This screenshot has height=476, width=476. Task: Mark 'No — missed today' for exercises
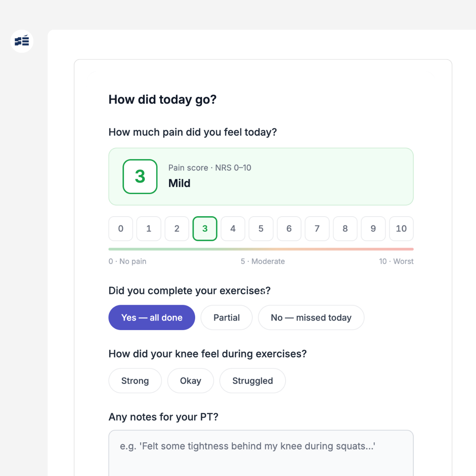311,317
